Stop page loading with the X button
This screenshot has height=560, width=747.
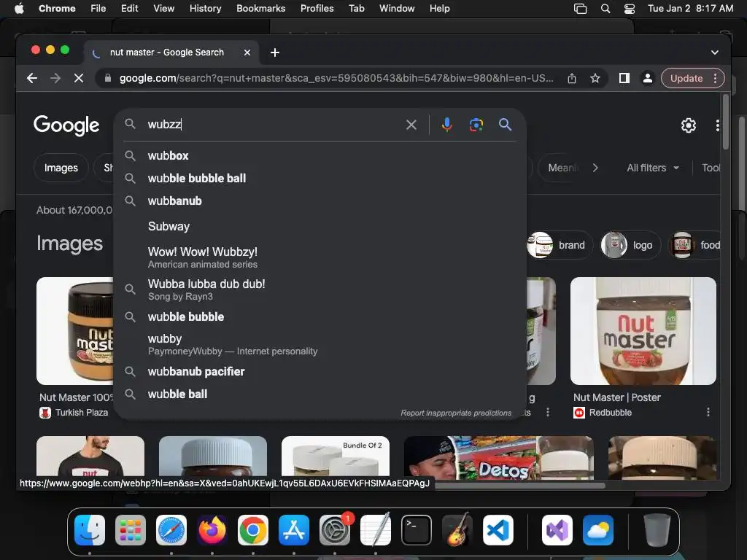coord(79,78)
